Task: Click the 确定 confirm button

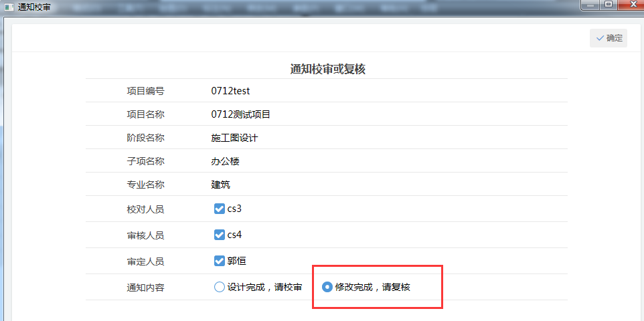Action: (609, 38)
